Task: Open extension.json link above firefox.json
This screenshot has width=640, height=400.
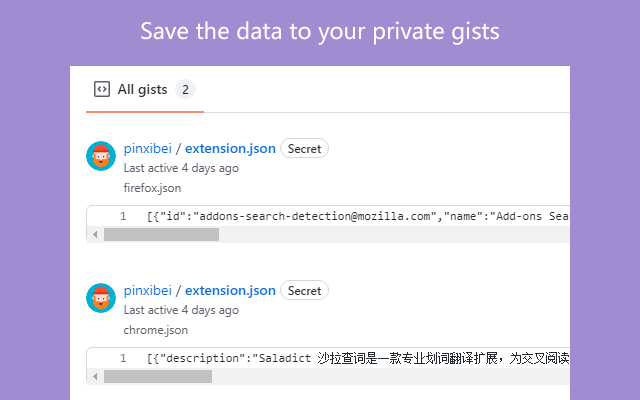Action: click(230, 149)
